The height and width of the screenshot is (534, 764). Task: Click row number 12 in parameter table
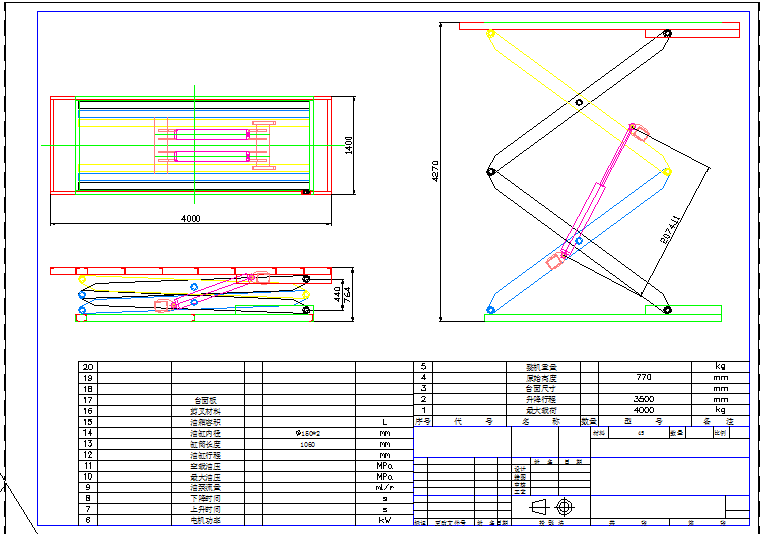(x=88, y=455)
